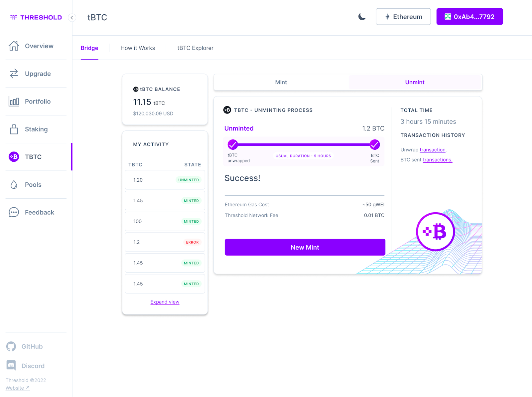The image size is (532, 397).
Task: Collapse the sidebar with the chevron button
Action: pos(72,18)
